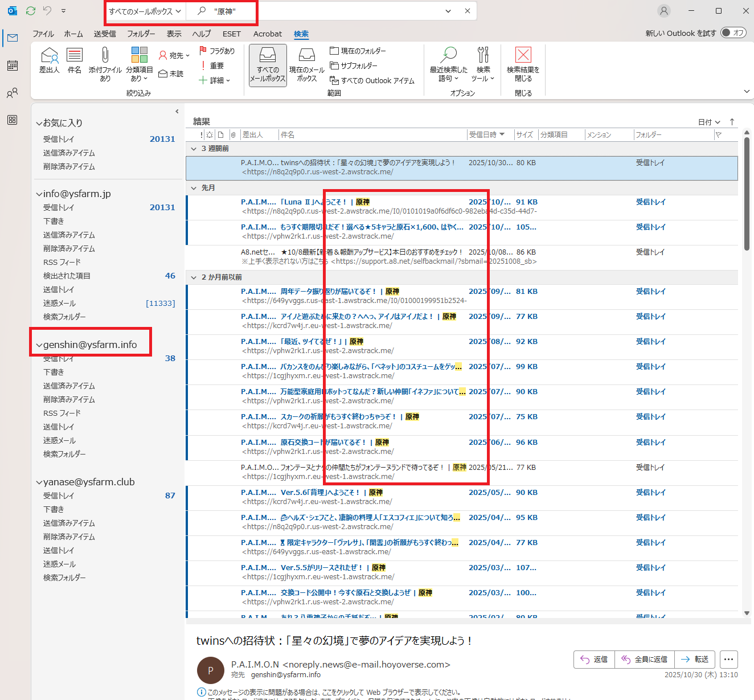The height and width of the screenshot is (700, 754).
Task: Open すべてのメールボックス search scope dropdown
Action: 145,11
